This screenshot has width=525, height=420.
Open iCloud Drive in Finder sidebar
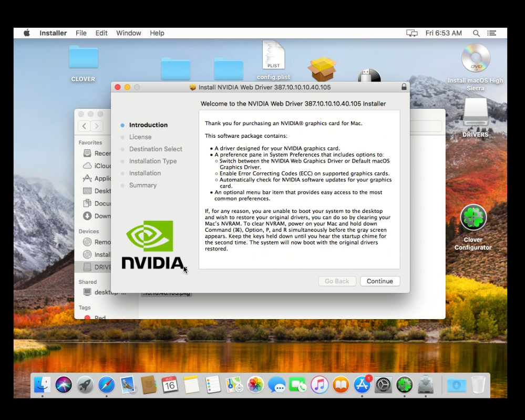click(x=97, y=166)
